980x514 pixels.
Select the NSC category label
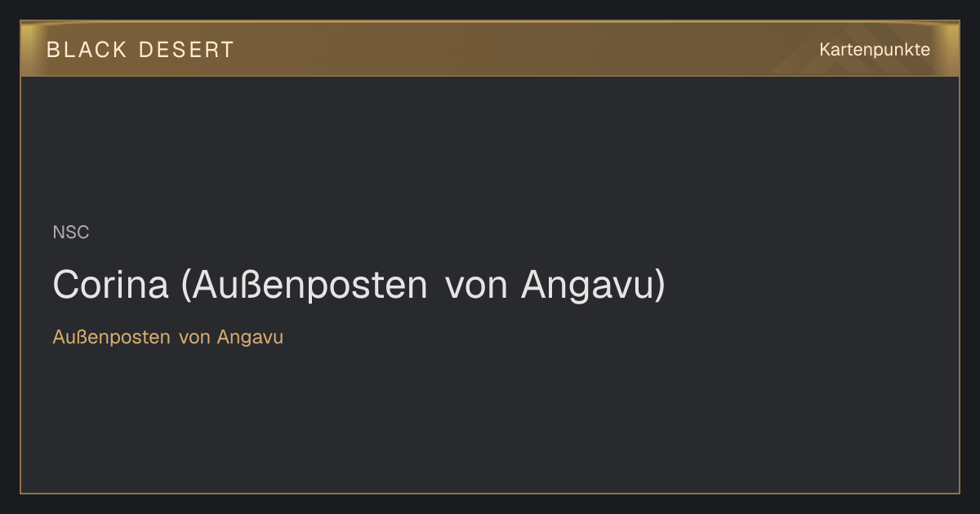71,233
